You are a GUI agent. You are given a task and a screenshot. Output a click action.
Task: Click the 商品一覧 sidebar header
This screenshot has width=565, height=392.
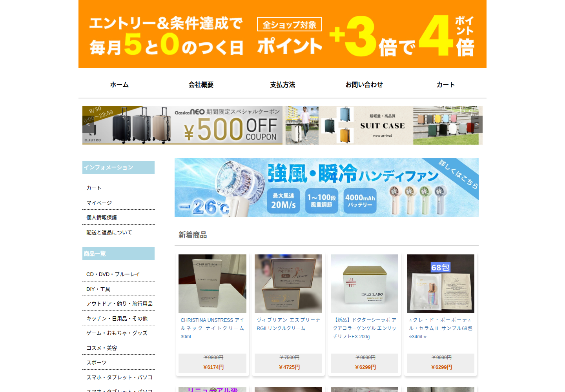point(118,254)
